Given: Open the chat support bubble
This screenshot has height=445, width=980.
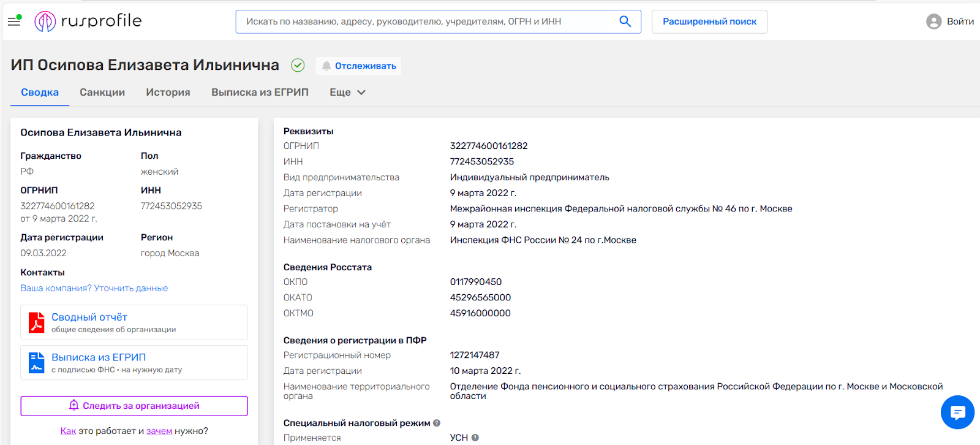Looking at the screenshot, I should point(957,413).
